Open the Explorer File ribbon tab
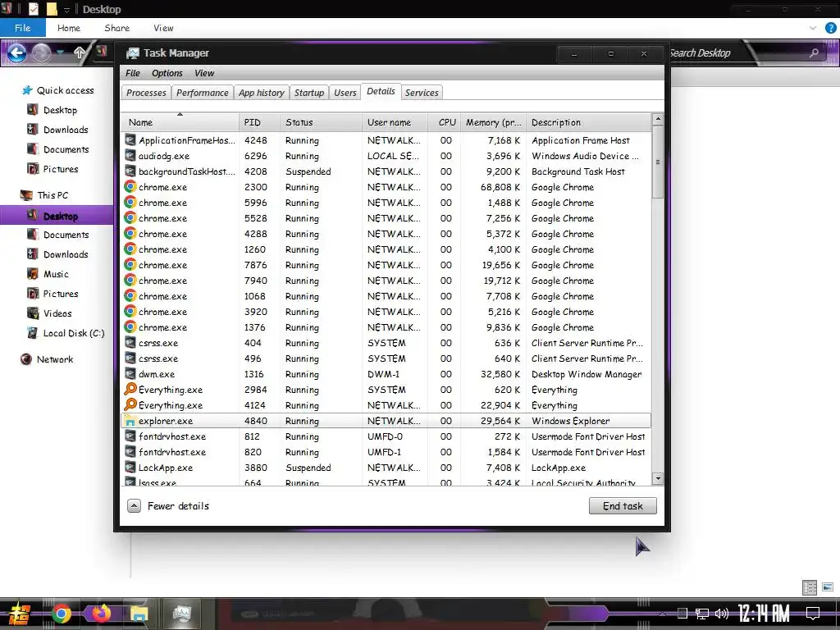 [22, 28]
